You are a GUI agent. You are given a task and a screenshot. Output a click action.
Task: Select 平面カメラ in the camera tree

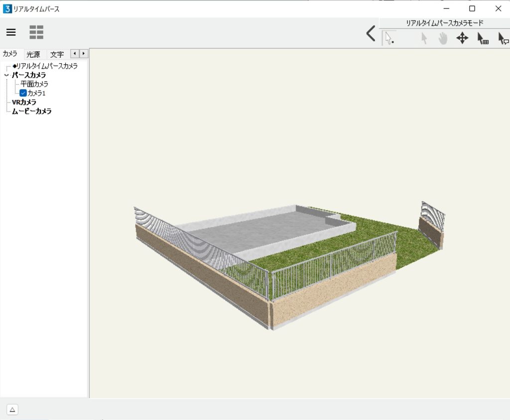(34, 84)
